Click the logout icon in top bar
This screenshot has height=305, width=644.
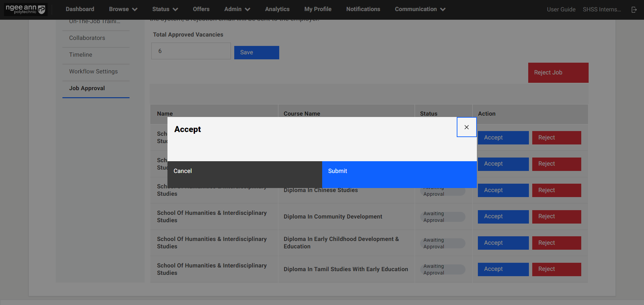pos(634,9)
